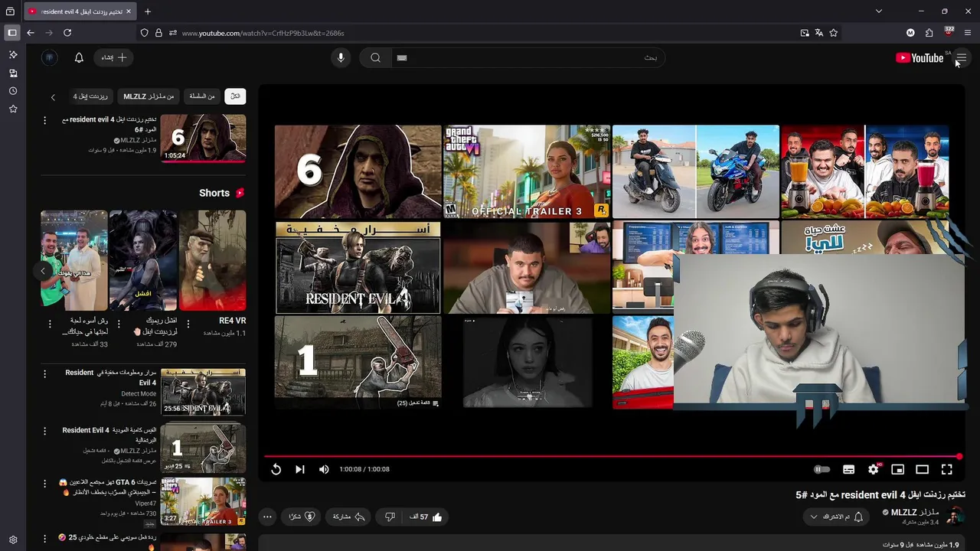Toggle the autoplay switch in player
The height and width of the screenshot is (551, 980).
point(822,469)
